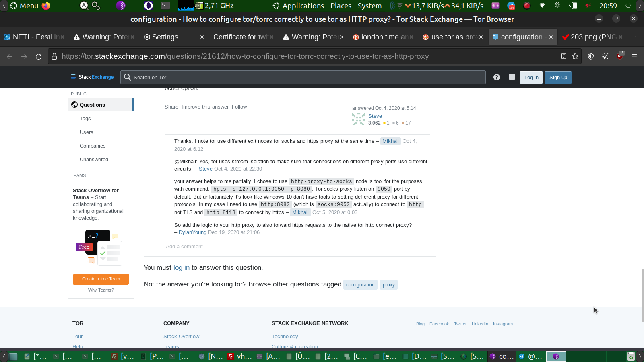Screen dimensions: 644x362
Task: Open DylanYoung's profile link
Action: pos(192,232)
